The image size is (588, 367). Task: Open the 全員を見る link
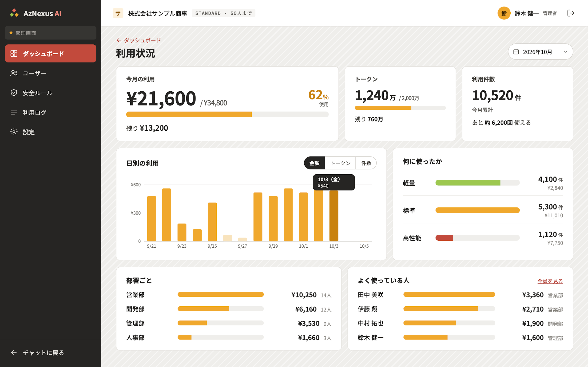[x=550, y=281]
